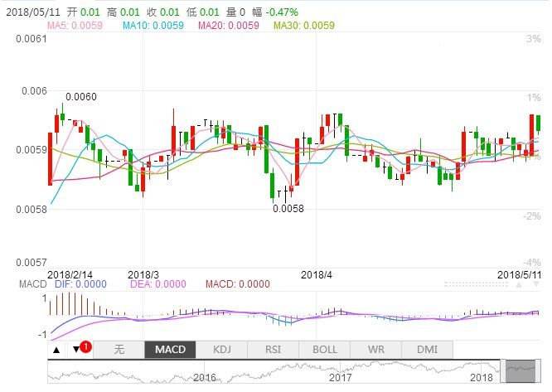This screenshot has width=552, height=392.
Task: Click the DIF: 0.0000 label
Action: (x=80, y=284)
